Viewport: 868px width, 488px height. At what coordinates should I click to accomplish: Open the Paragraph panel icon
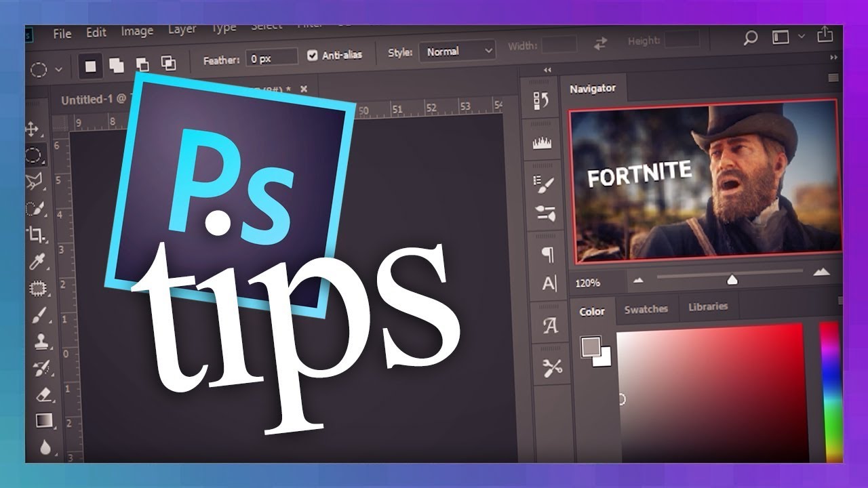tap(547, 255)
